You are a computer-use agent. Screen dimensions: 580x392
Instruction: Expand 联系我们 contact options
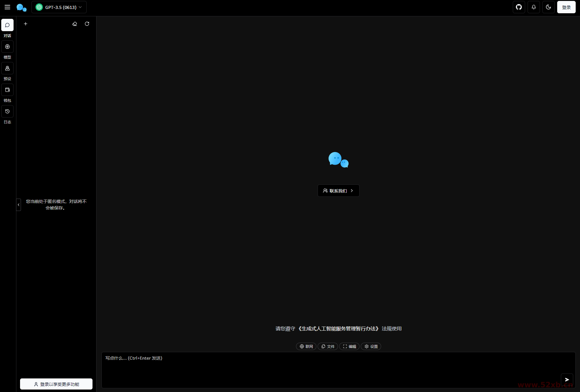pos(338,191)
